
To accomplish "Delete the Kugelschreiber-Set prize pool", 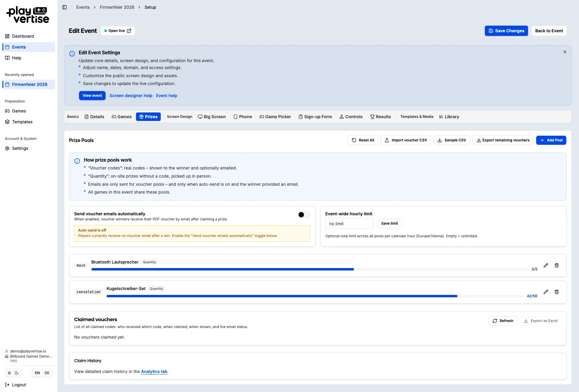I will (x=557, y=292).
